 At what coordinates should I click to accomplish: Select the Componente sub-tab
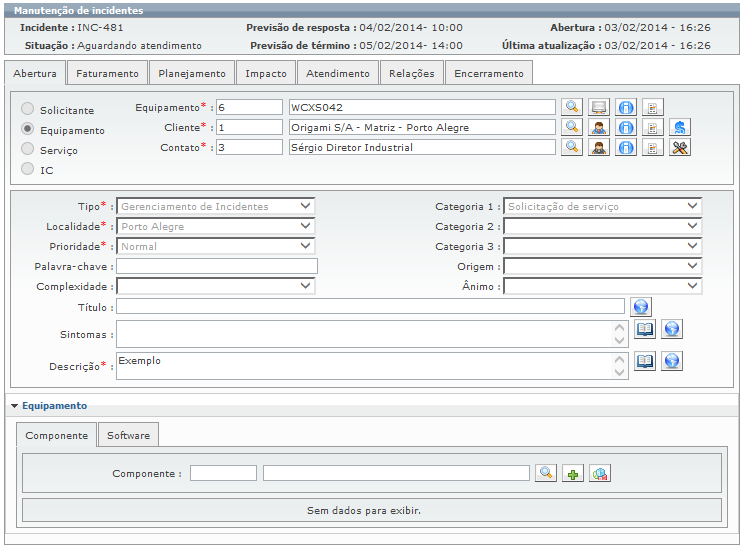56,435
